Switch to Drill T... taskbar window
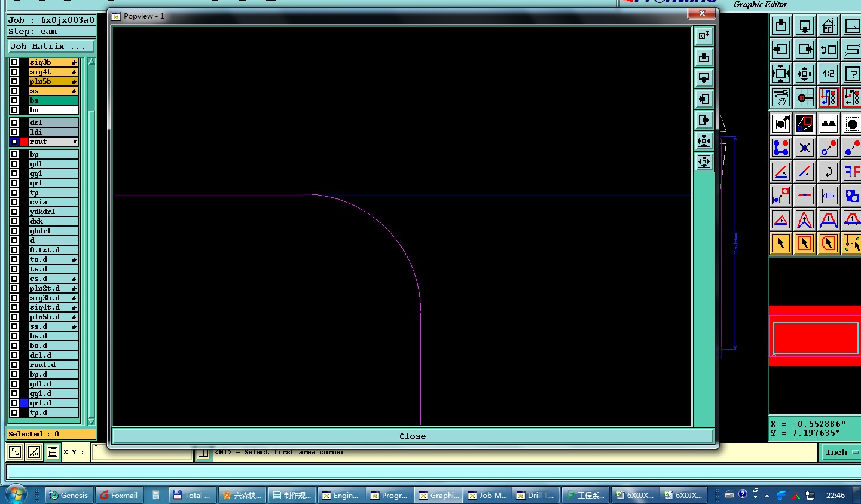This screenshot has width=861, height=504. [x=536, y=495]
